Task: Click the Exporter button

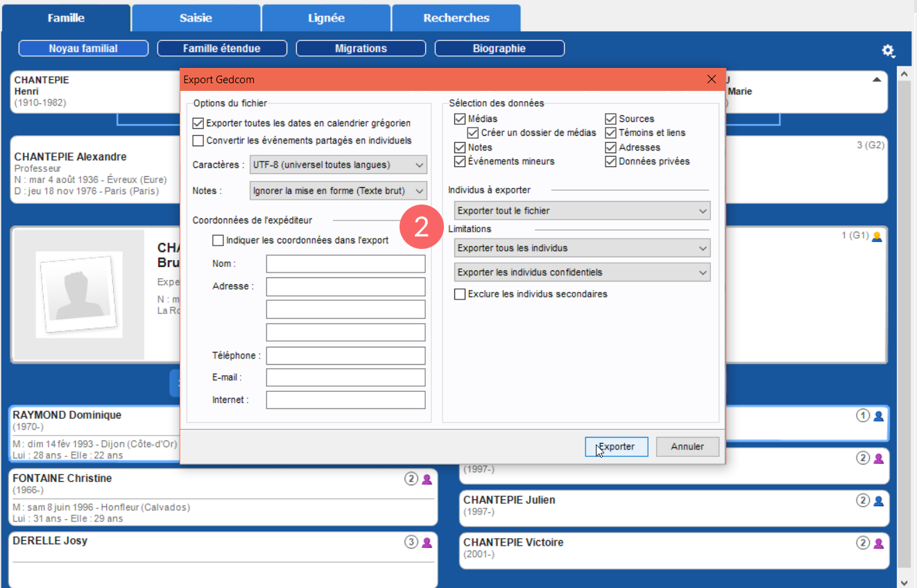Action: 616,447
